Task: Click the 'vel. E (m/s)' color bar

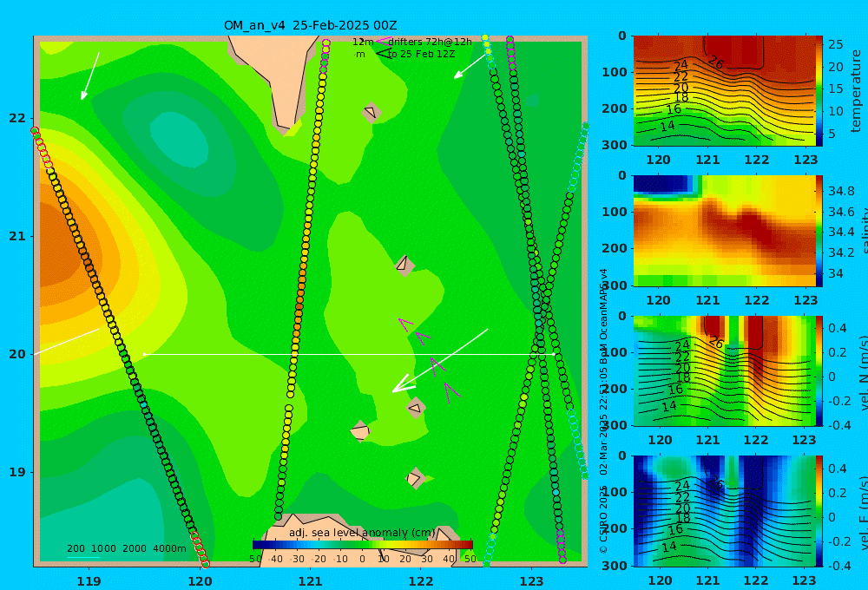Action: 819,511
